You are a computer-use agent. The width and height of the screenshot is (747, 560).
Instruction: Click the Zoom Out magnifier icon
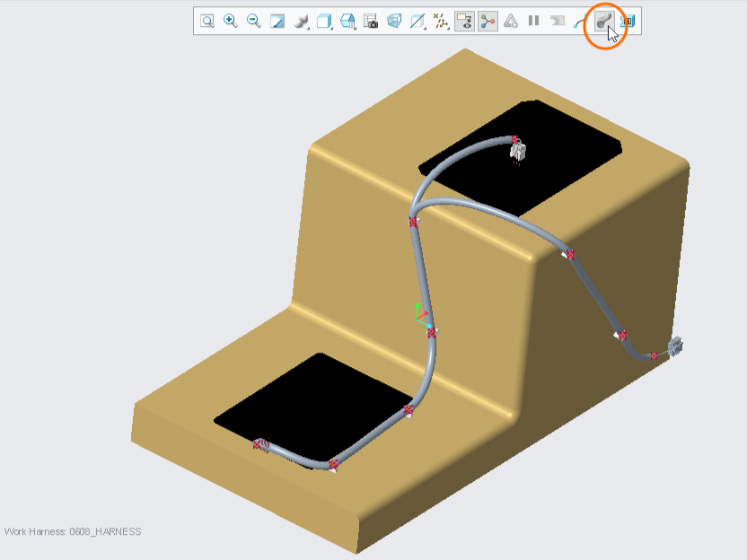(x=254, y=22)
